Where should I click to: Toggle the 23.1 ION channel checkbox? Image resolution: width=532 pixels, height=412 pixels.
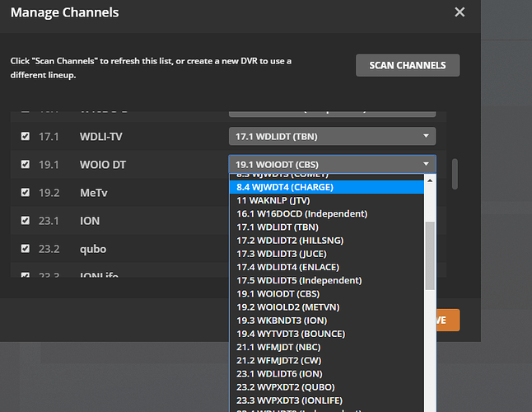25,221
